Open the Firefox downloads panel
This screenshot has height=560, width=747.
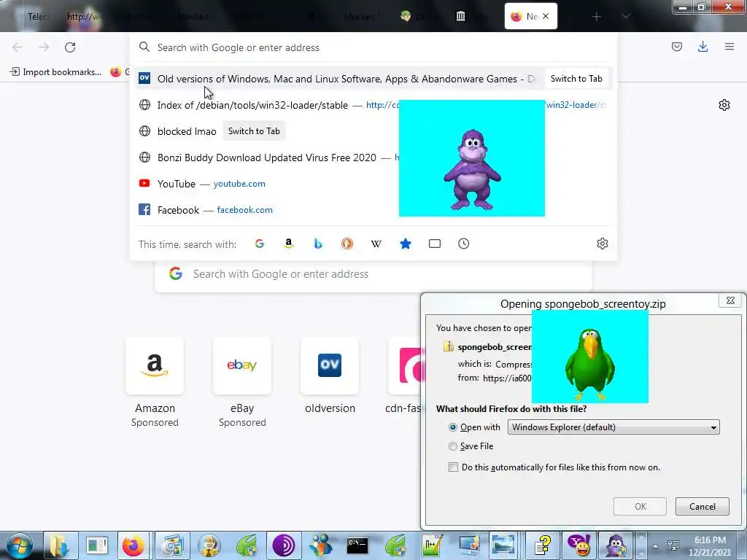click(x=703, y=47)
